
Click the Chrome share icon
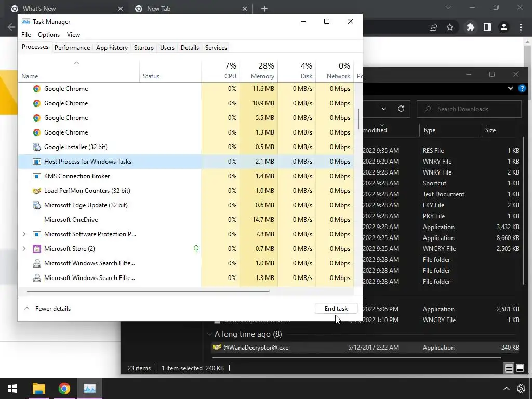[x=433, y=27]
